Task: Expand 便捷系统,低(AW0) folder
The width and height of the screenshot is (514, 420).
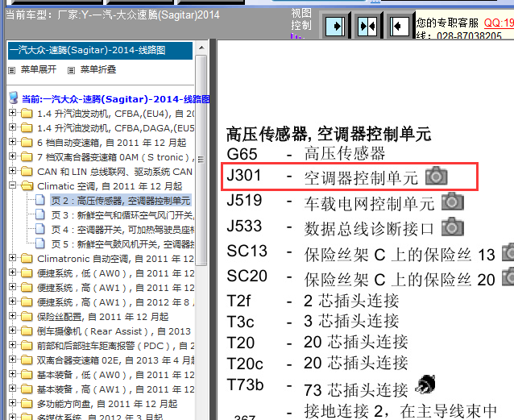Action: (x=12, y=272)
